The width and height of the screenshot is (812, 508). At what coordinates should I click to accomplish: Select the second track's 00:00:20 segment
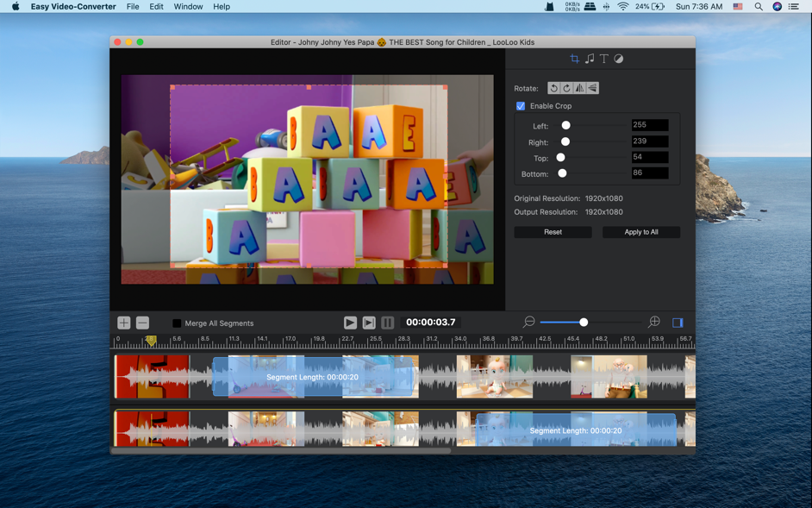pos(576,430)
